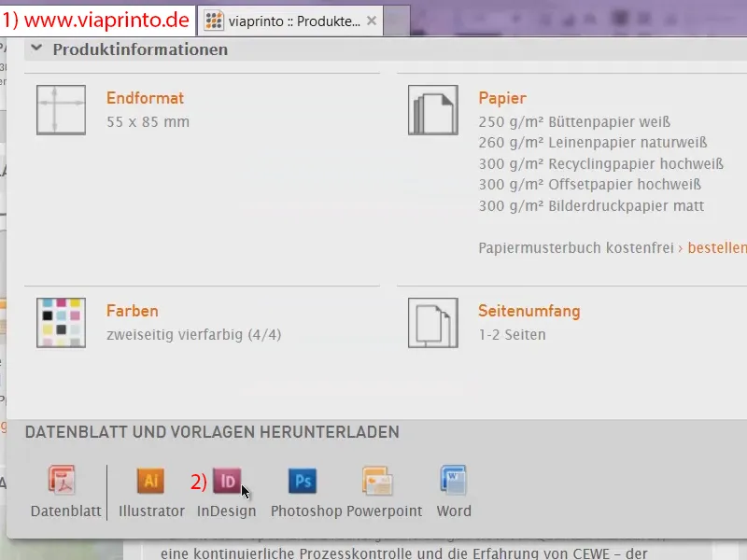Click the Produktinformationen heading text
This screenshot has width=747, height=560.
[140, 49]
